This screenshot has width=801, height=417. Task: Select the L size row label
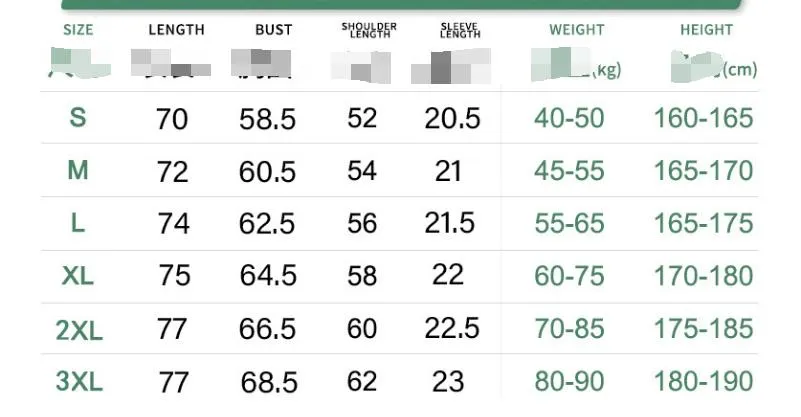tap(78, 223)
